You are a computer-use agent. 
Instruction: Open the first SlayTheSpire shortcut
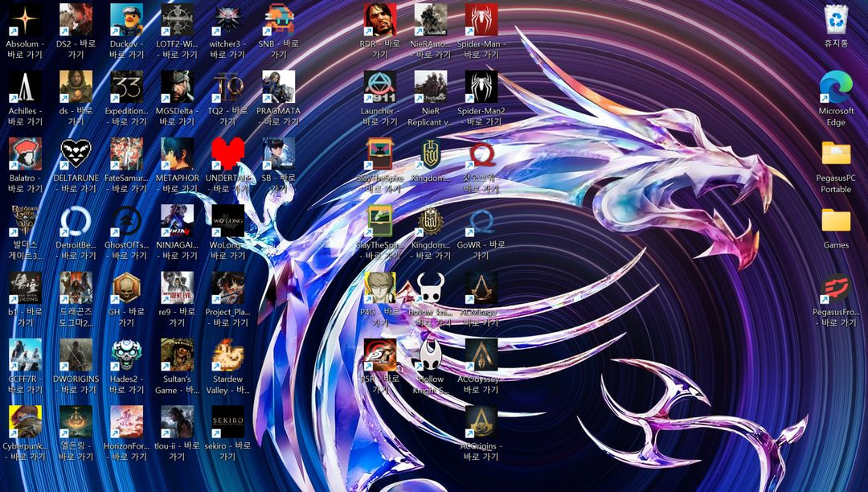[x=379, y=154]
